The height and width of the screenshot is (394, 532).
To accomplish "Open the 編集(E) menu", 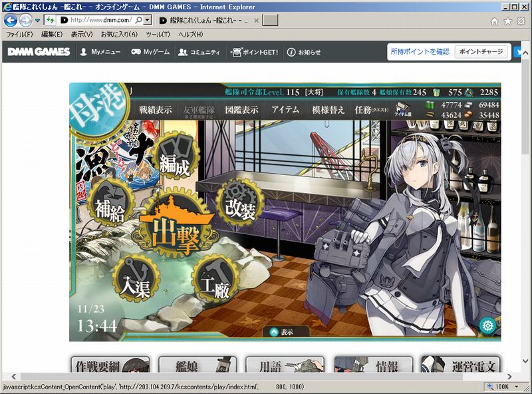I will point(52,35).
